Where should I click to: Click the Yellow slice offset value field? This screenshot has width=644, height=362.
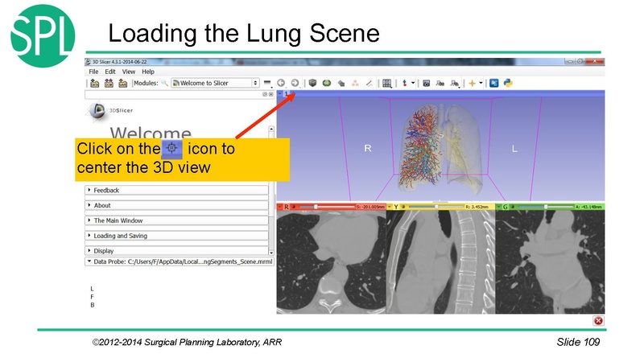tap(479, 207)
